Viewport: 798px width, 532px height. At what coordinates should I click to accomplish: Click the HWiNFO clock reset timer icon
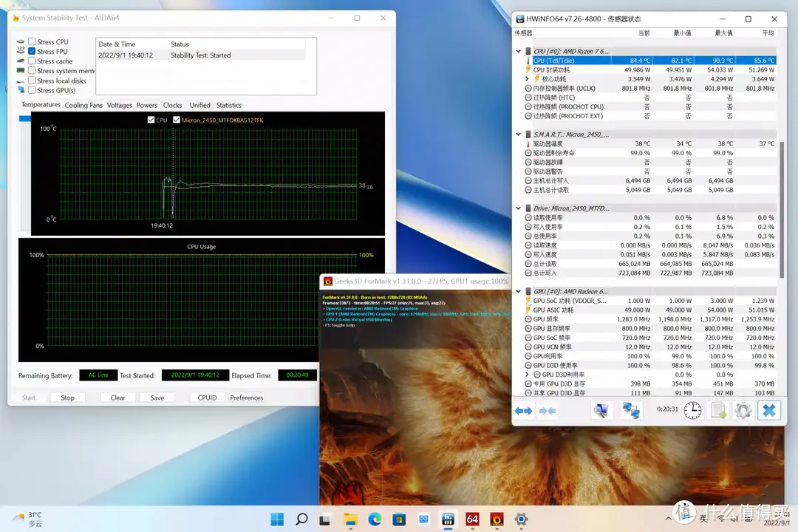(x=692, y=410)
